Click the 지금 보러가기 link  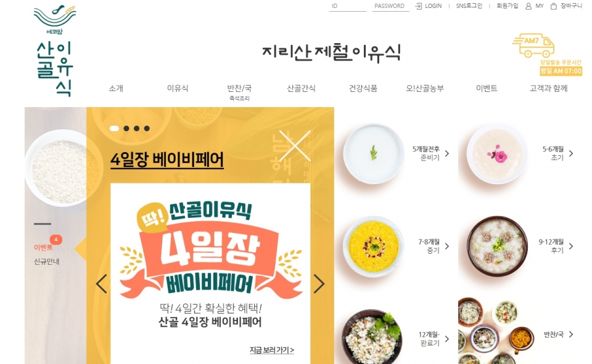tap(272, 350)
